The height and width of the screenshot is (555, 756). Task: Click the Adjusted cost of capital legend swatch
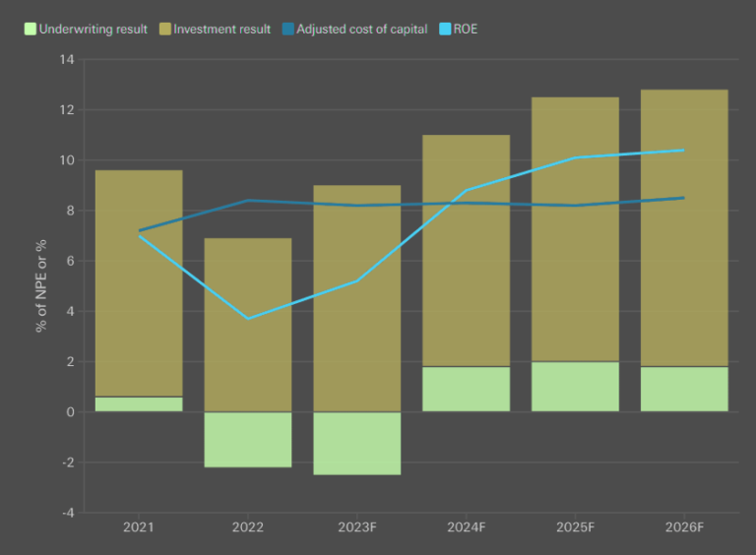pyautogui.click(x=286, y=30)
